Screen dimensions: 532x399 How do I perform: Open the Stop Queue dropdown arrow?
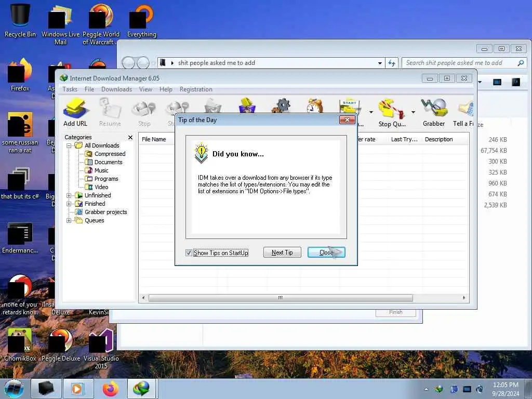tap(413, 112)
